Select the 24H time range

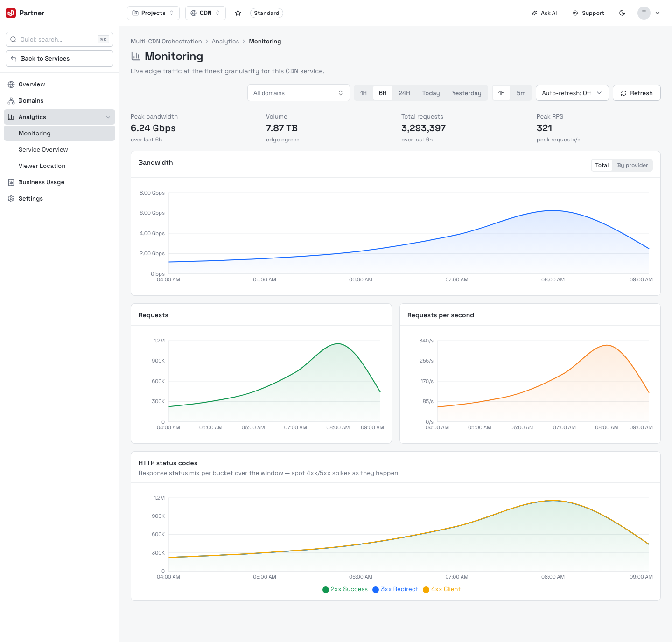pos(405,93)
